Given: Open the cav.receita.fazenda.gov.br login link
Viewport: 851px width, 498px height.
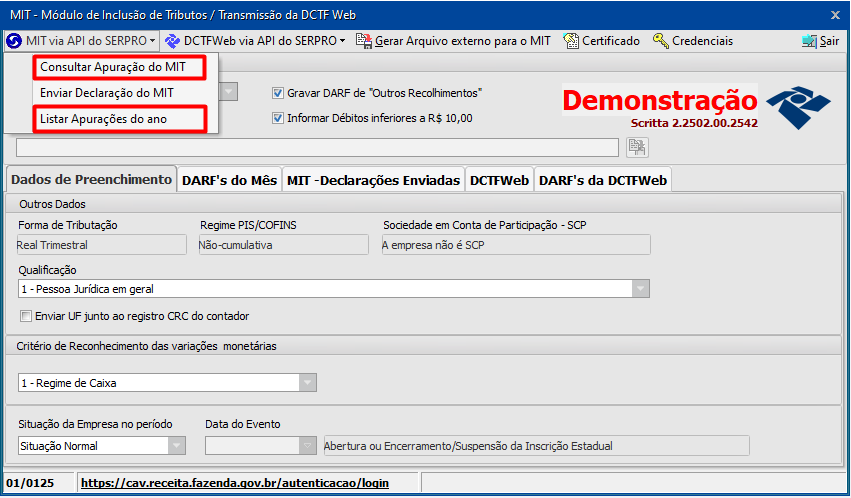Looking at the screenshot, I should pyautogui.click(x=234, y=483).
